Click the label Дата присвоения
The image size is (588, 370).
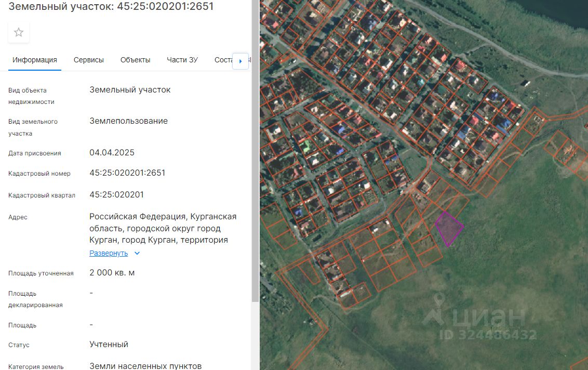pos(34,153)
